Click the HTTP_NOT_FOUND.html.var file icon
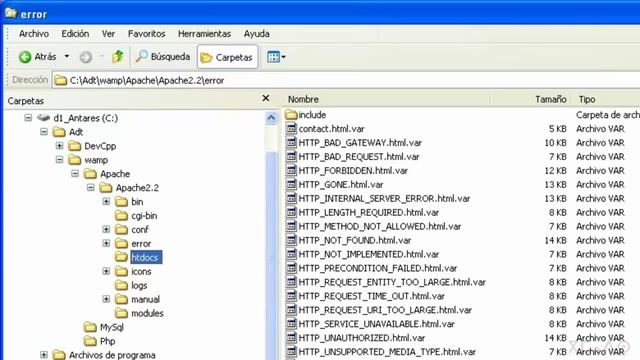 [291, 240]
